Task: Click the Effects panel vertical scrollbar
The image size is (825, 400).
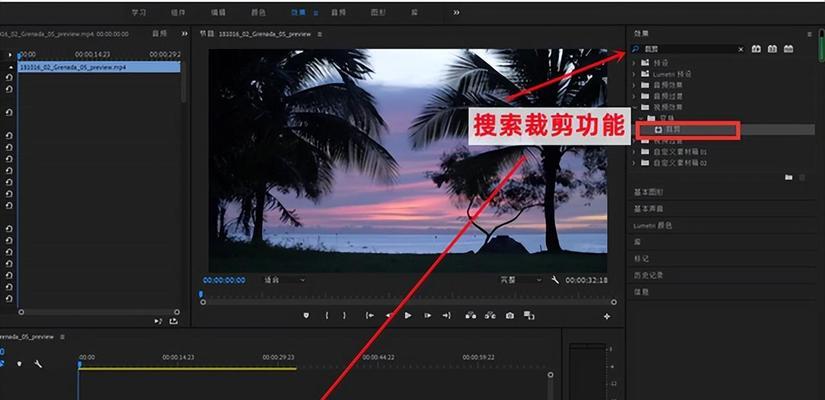Action: 821,45
